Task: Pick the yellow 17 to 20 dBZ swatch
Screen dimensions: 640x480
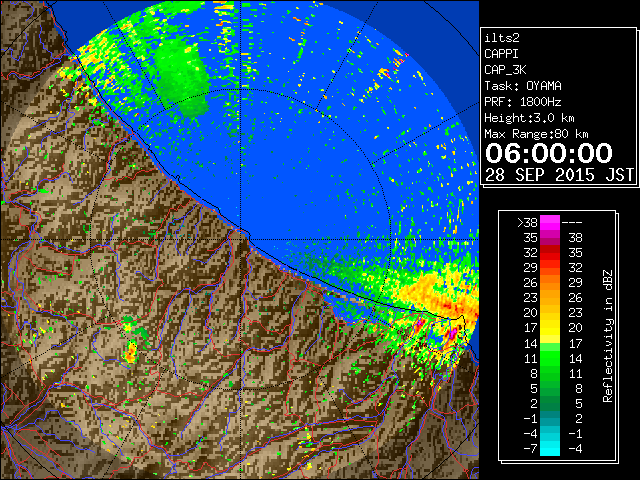Action: (x=550, y=328)
